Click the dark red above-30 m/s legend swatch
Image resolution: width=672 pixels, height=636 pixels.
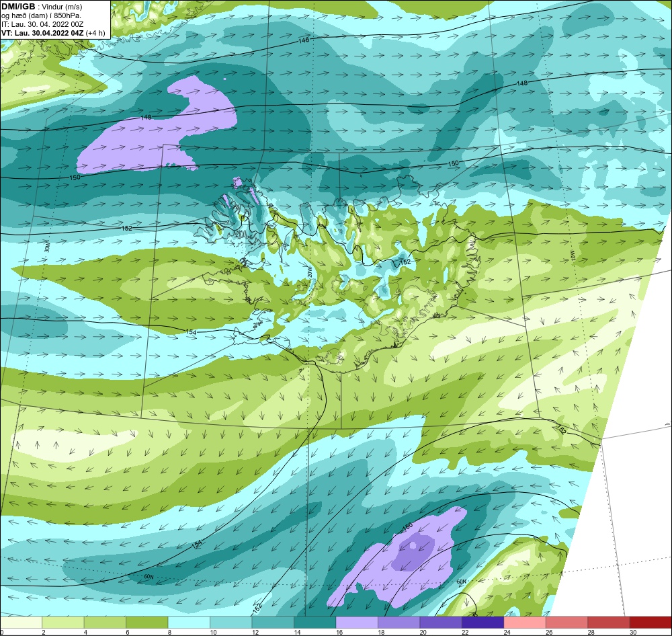coord(650,623)
